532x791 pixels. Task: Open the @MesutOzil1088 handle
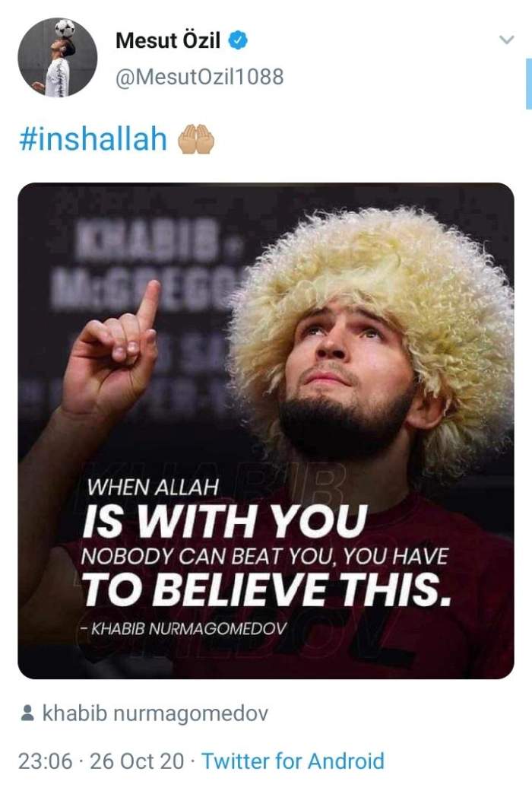point(200,77)
